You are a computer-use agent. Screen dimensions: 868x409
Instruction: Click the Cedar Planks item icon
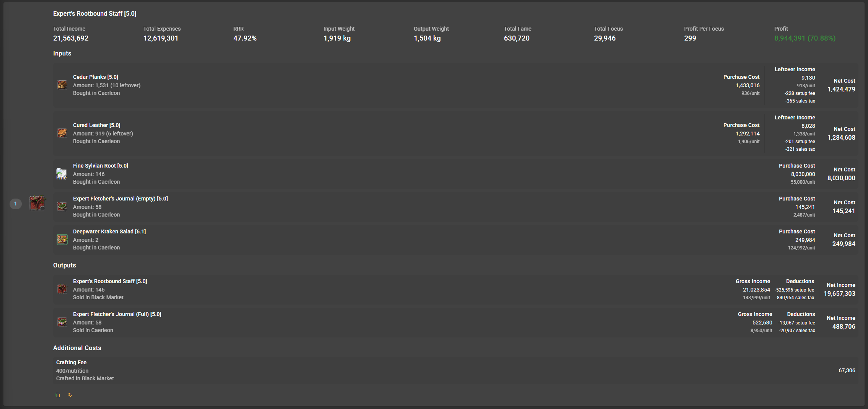tap(62, 85)
